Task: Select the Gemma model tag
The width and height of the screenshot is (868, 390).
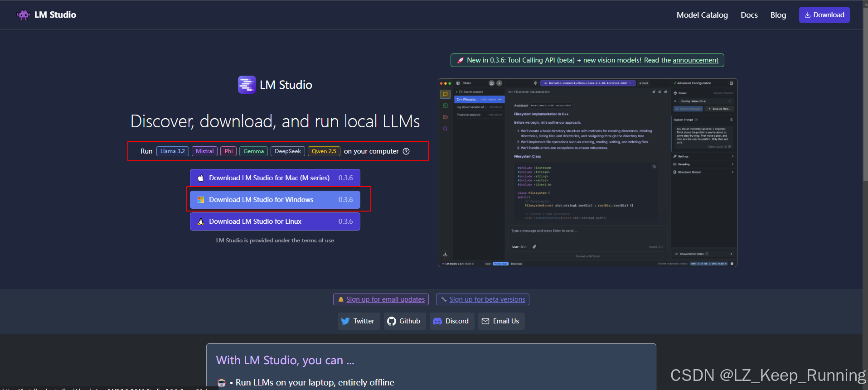Action: coord(253,151)
